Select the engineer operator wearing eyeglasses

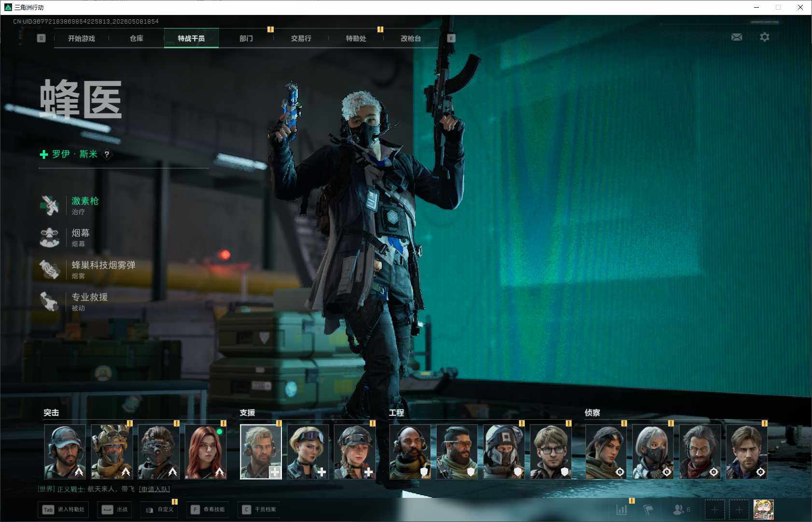point(550,452)
